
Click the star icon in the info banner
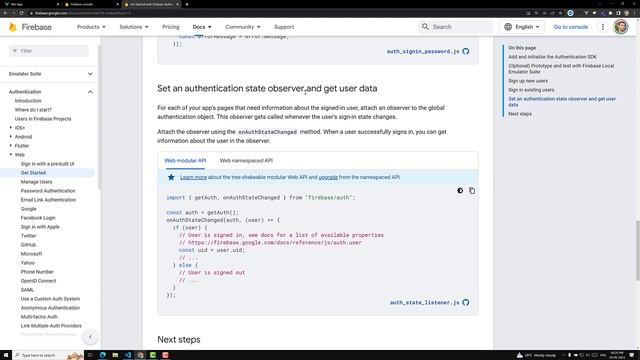(x=171, y=177)
